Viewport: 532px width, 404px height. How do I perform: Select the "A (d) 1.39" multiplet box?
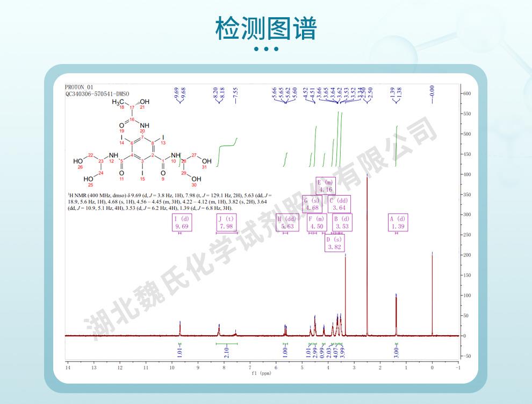(397, 223)
